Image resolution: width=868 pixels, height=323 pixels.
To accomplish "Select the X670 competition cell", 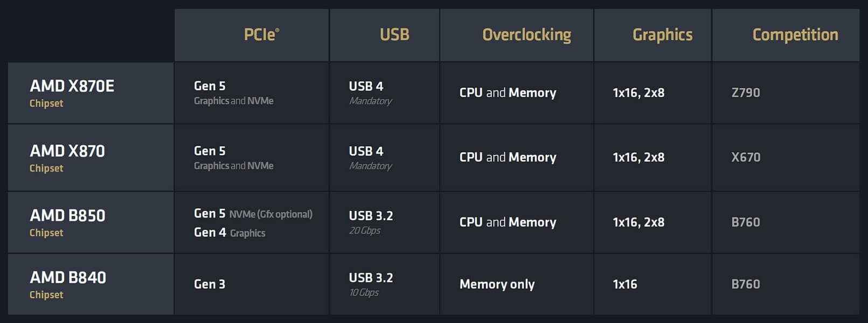I will click(x=746, y=157).
